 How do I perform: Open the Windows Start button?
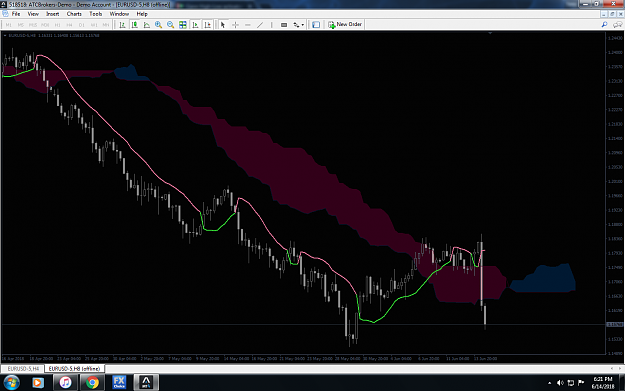pyautogui.click(x=11, y=383)
